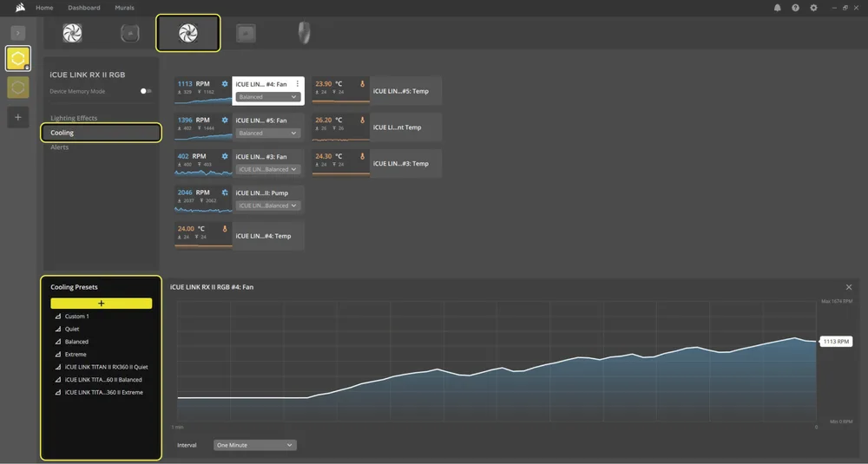The image size is (868, 464).
Task: Click the 1396 RPM fan reading
Action: click(194, 120)
